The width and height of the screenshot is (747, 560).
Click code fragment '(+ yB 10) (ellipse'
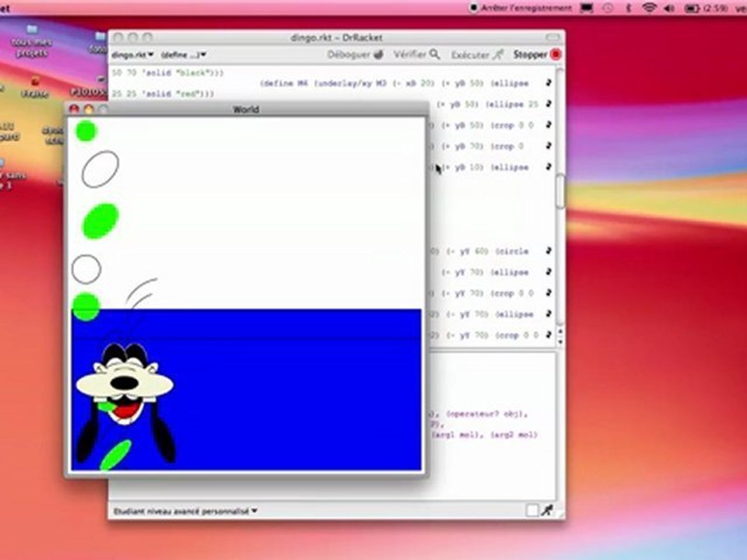(485, 167)
